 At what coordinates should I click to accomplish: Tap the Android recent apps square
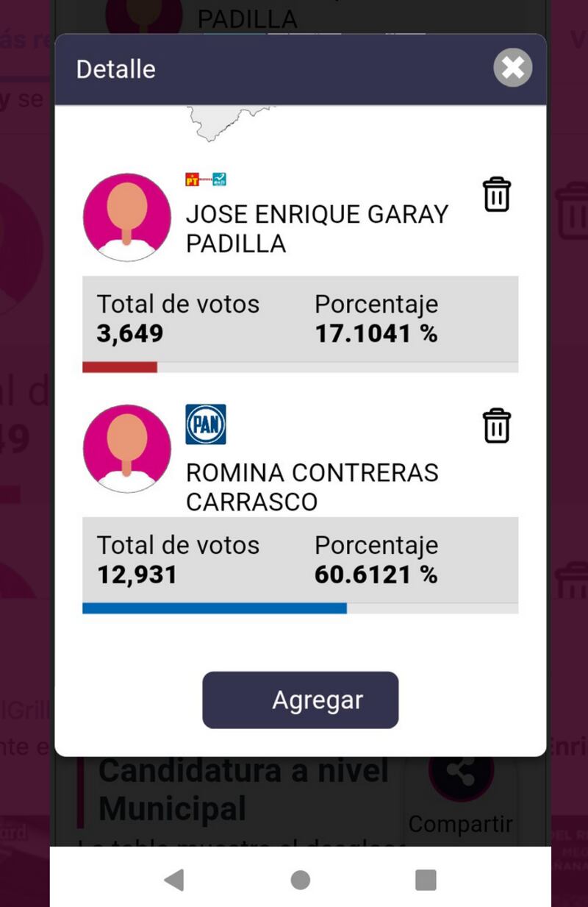pos(426,880)
